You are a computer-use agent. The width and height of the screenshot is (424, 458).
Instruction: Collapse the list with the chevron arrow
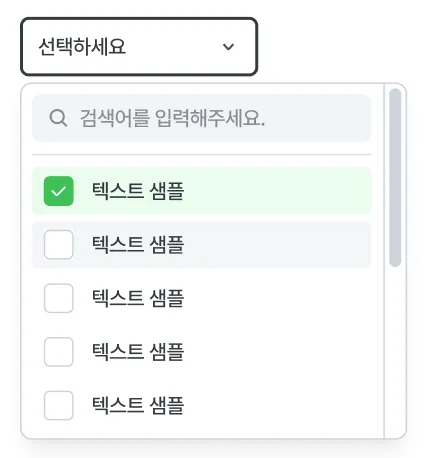[228, 47]
